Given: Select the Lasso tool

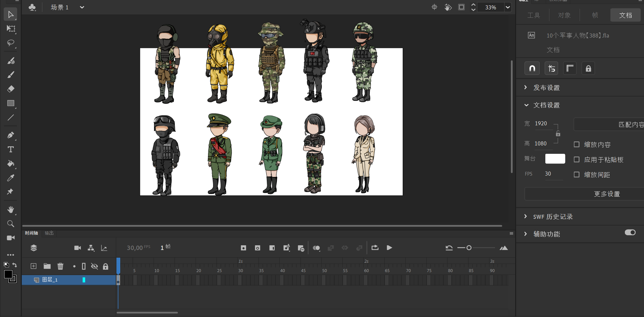Looking at the screenshot, I should coord(11,43).
